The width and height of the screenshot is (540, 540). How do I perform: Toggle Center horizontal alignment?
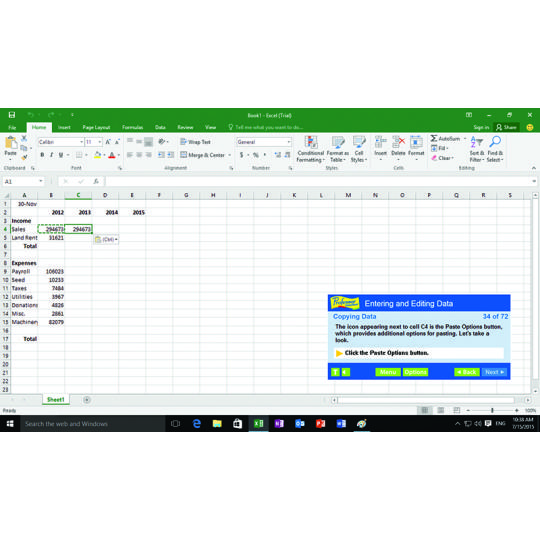[139, 155]
